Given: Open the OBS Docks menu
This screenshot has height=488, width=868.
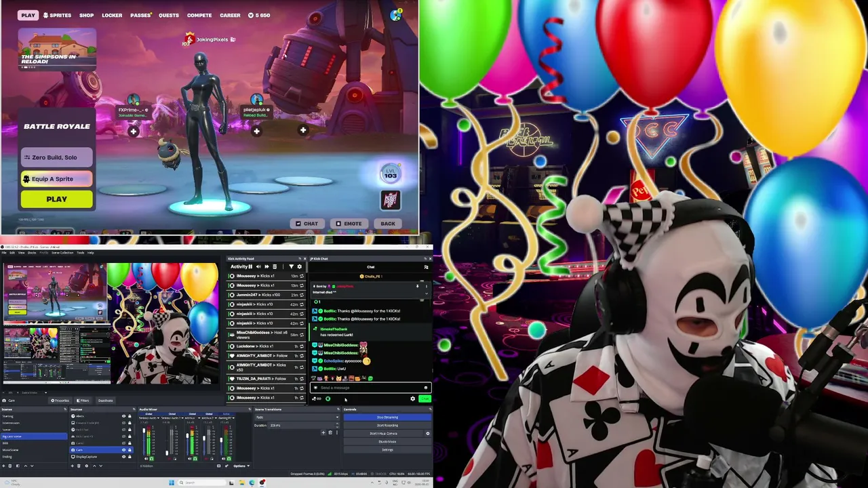Looking at the screenshot, I should (x=32, y=253).
